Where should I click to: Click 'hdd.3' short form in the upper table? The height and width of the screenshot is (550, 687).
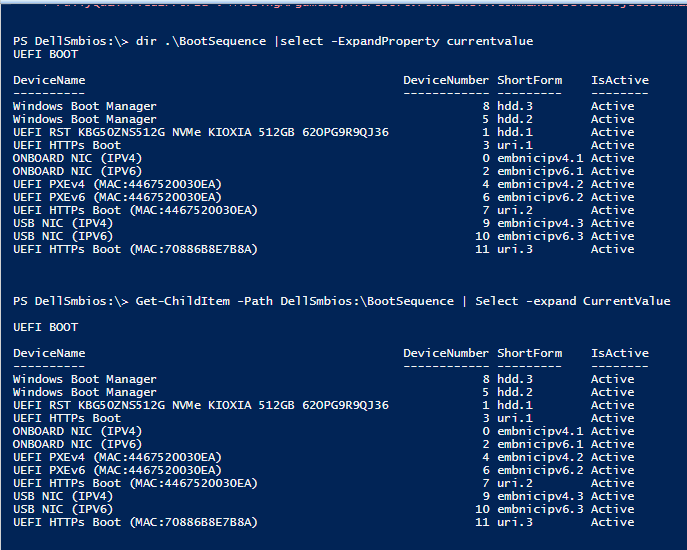[x=515, y=106]
